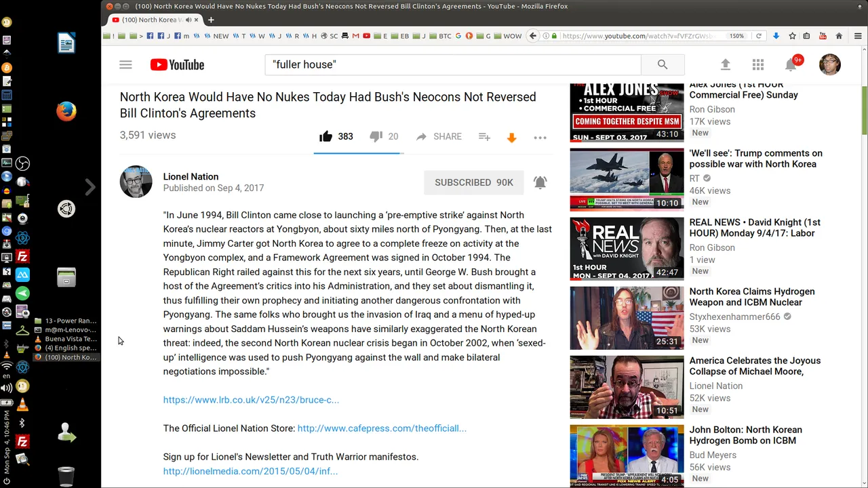The image size is (868, 488).
Task: Select the (100) North Korea browser tab
Action: pos(155,20)
